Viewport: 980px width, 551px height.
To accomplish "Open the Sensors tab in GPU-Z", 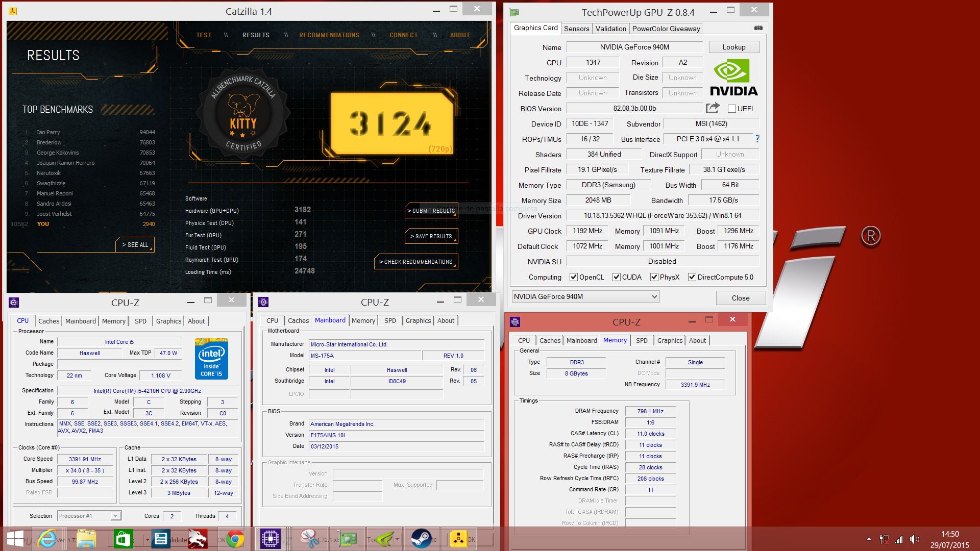I will (576, 29).
